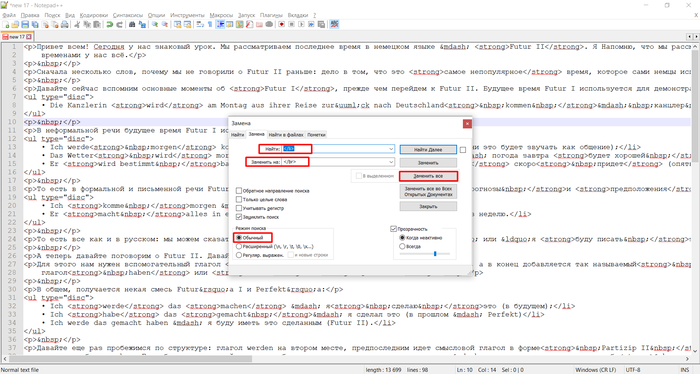Open the 'Плагины' menu
Viewport: 700px width, 374px height.
[x=271, y=15]
